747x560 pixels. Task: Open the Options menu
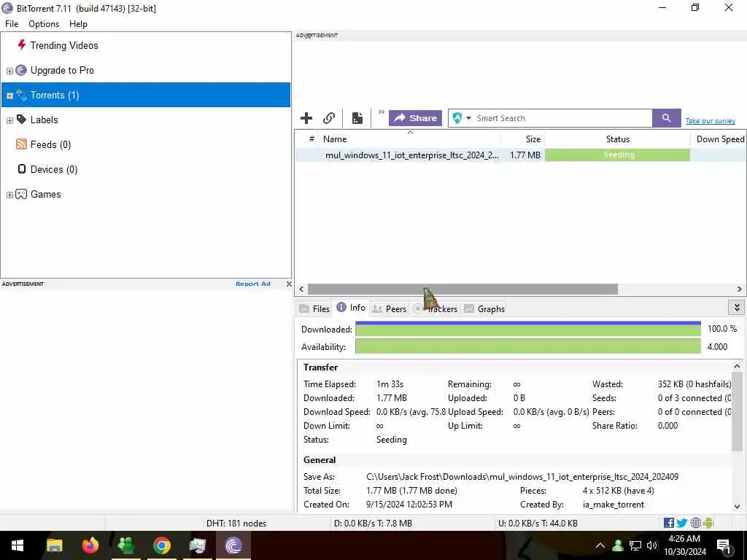pyautogui.click(x=44, y=24)
